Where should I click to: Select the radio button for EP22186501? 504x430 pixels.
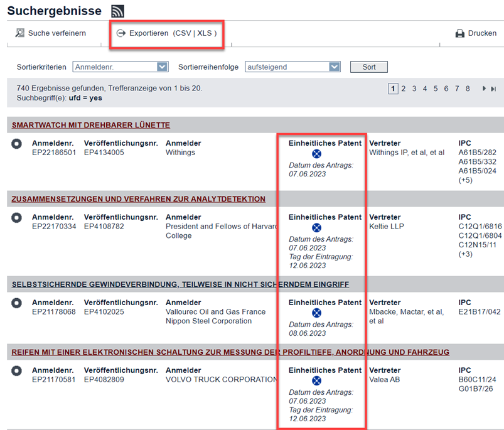point(16,144)
